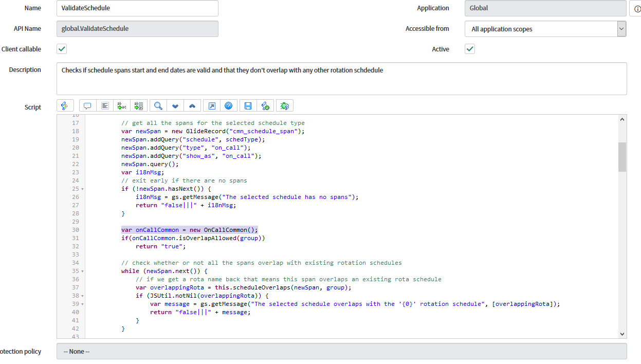641x364 pixels.
Task: Click the script editor scroll down arrow
Action: click(622, 333)
